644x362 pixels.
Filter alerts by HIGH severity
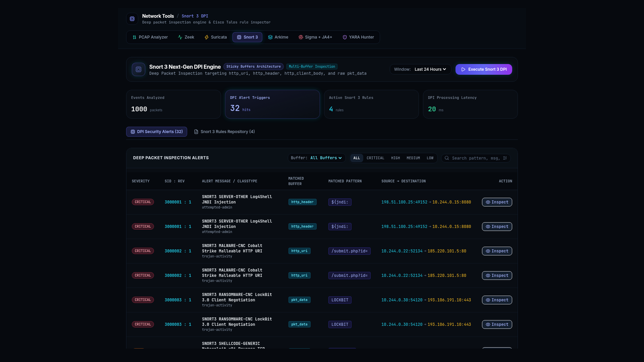click(x=395, y=158)
